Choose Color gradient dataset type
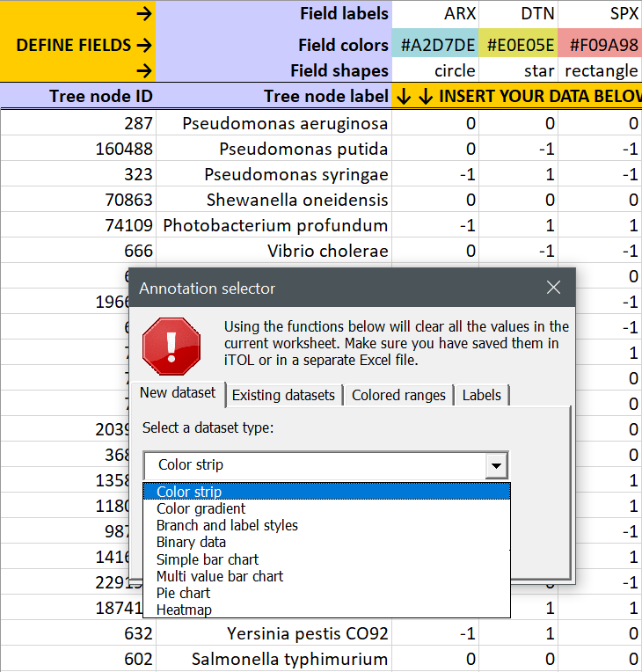The image size is (642, 672). [x=201, y=508]
